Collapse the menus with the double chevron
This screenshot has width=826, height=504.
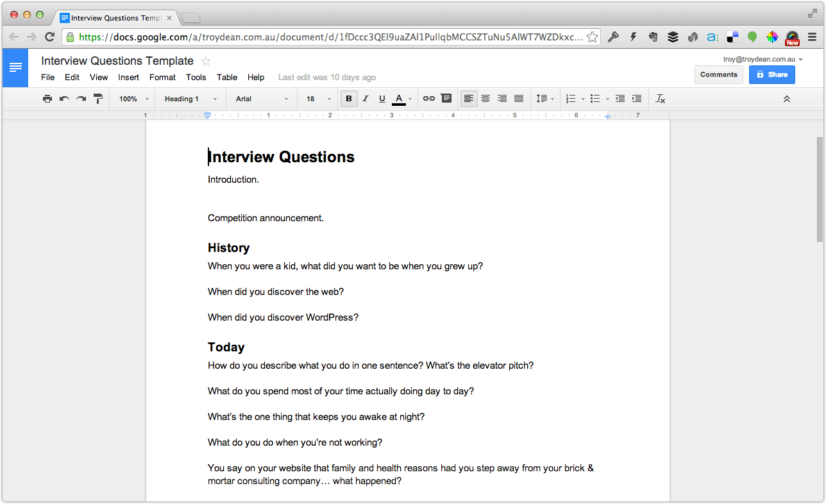(x=787, y=99)
